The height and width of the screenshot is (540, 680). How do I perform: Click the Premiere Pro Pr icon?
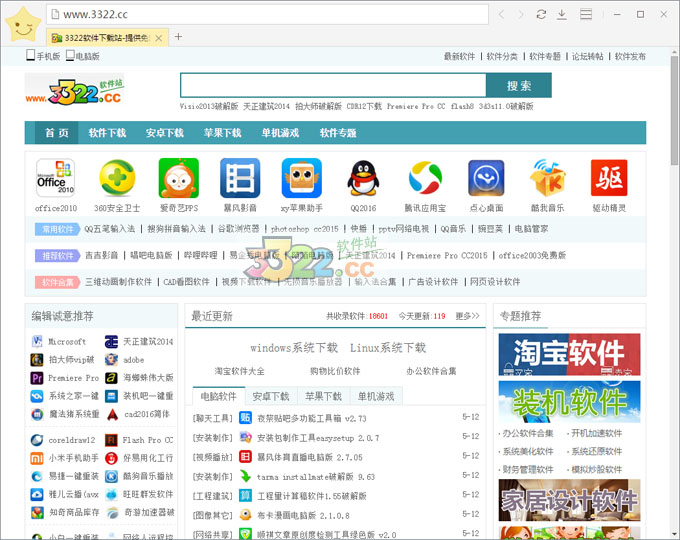[x=37, y=378]
